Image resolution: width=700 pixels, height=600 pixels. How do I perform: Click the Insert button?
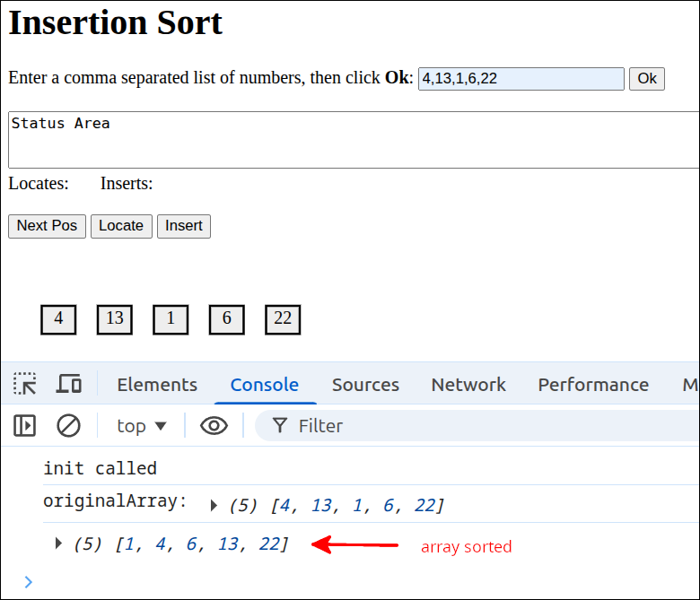[x=184, y=226]
